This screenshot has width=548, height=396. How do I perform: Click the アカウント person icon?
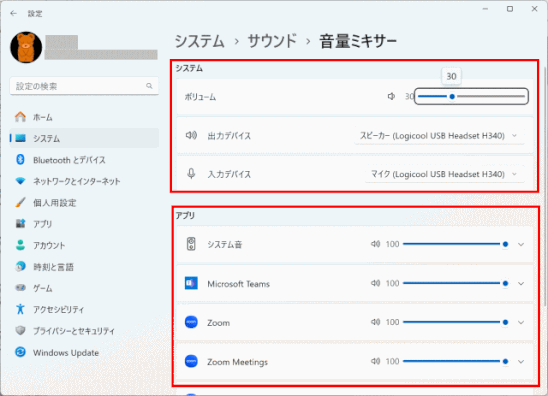[x=20, y=245]
